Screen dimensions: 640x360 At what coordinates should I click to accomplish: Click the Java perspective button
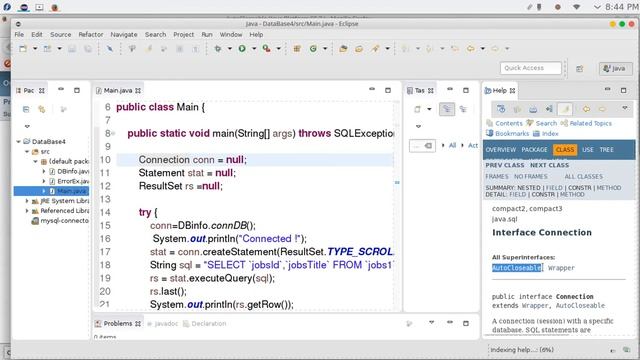tap(616, 69)
